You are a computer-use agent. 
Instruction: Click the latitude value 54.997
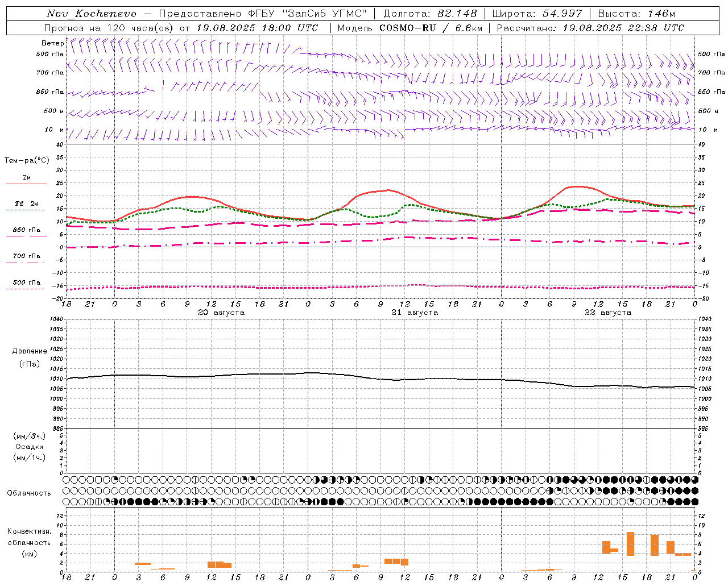(562, 14)
